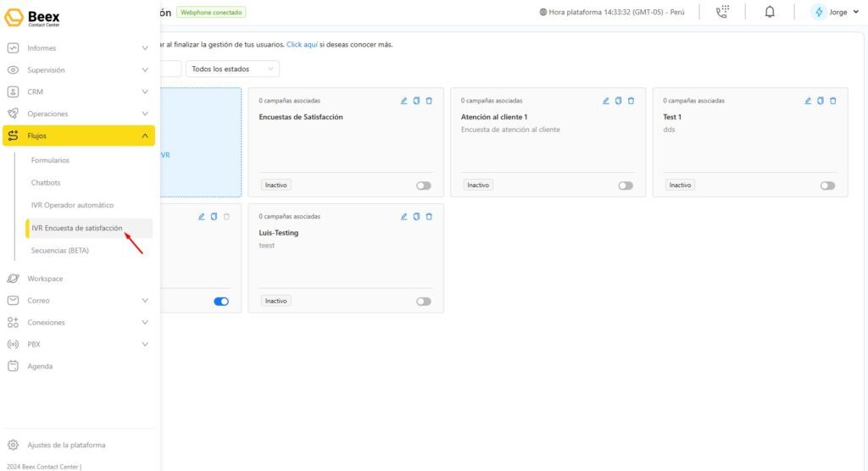Image resolution: width=868 pixels, height=471 pixels.
Task: Open the notifications bell icon
Action: coord(770,13)
